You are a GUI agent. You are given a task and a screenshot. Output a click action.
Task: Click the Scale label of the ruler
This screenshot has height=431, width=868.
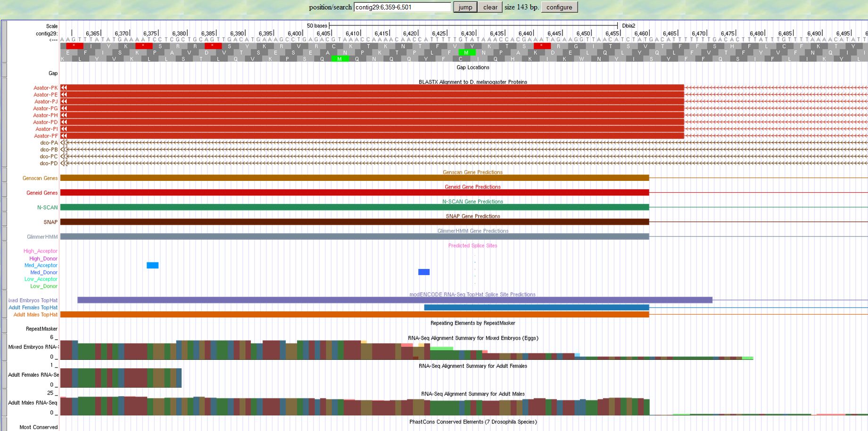(52, 26)
